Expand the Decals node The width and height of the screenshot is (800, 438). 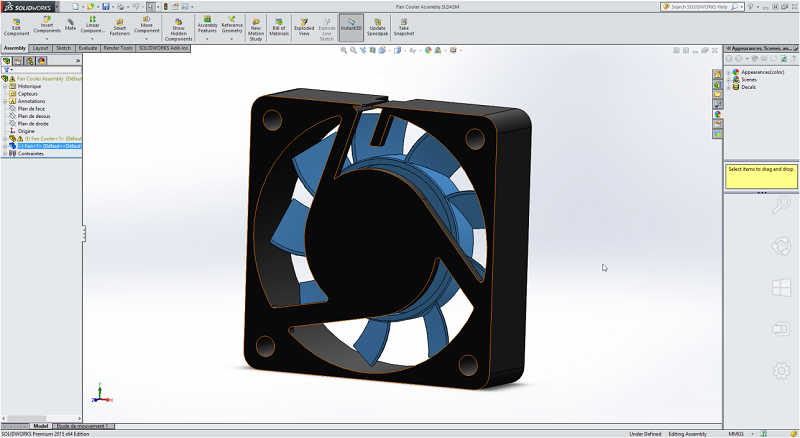point(729,87)
